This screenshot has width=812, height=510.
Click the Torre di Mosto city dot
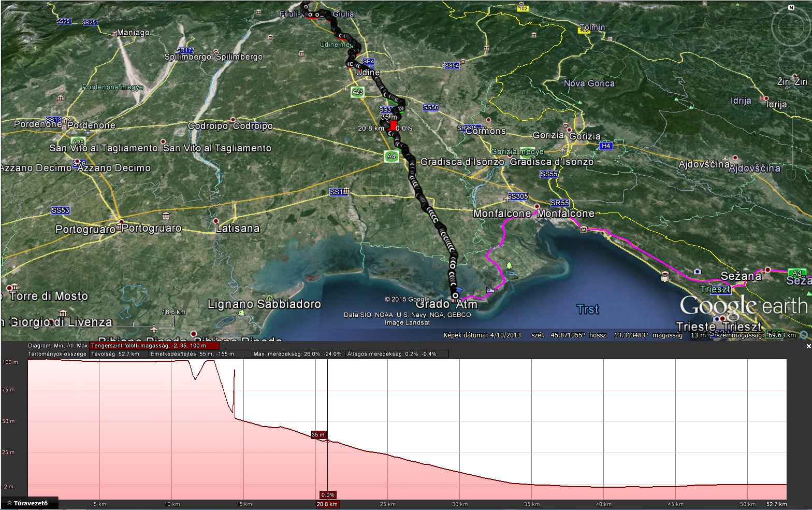[9, 288]
